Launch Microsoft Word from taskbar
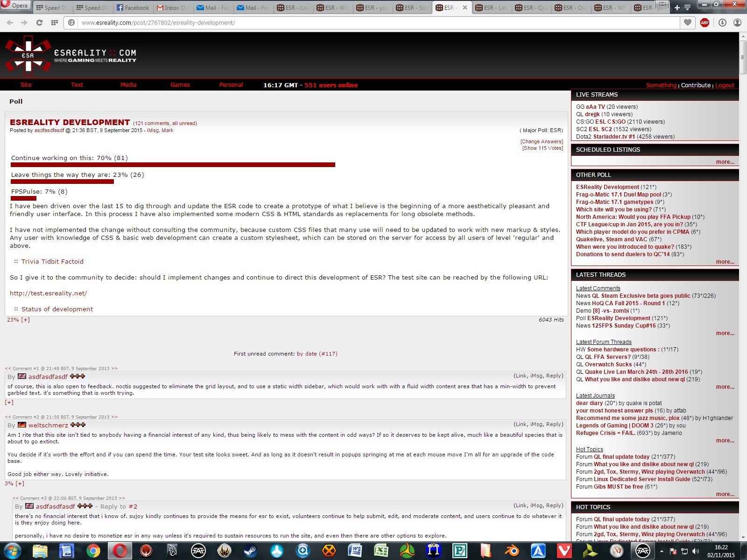Viewport: 747px width, 560px height. tap(355, 551)
